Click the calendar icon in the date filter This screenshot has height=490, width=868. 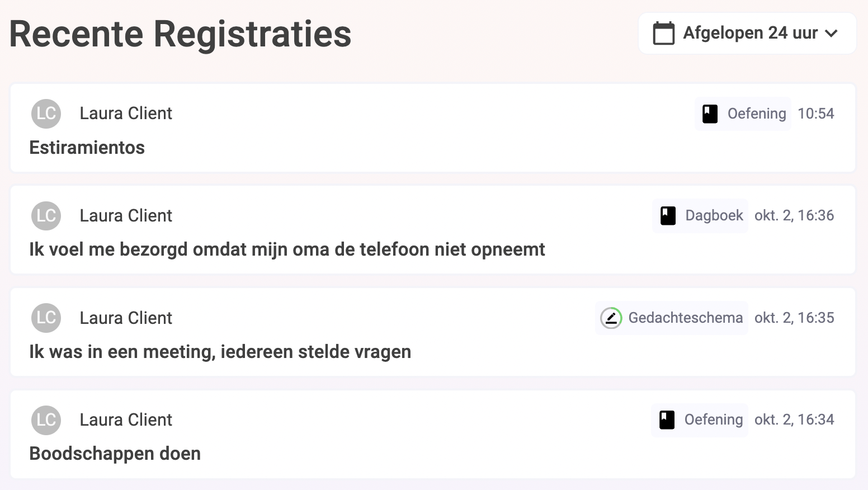tap(664, 33)
